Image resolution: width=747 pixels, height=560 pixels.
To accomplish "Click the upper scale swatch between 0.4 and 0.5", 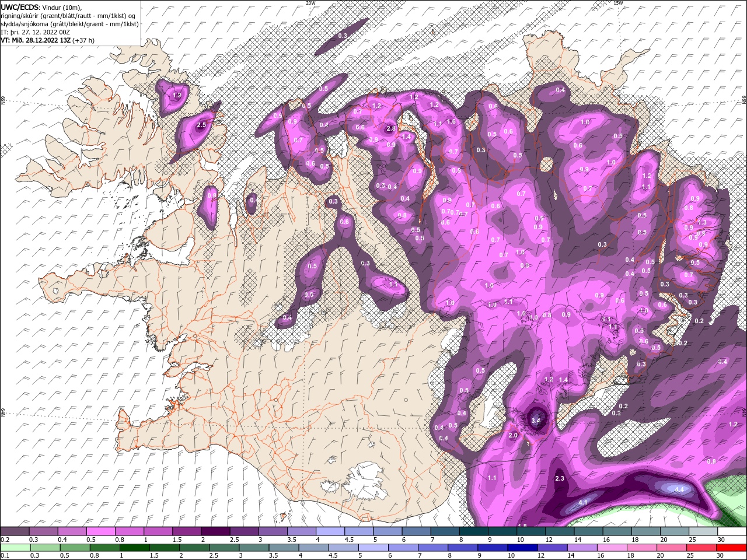I will point(72,531).
